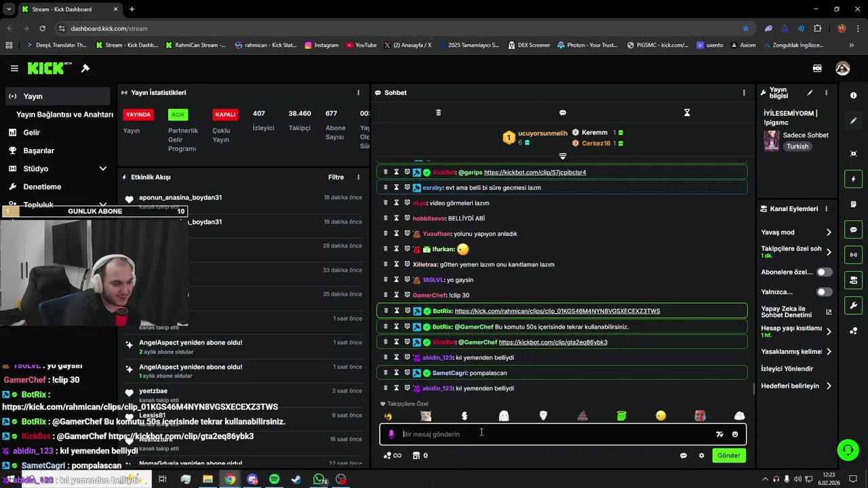The width and height of the screenshot is (868, 488).
Task: Open YouTube bookmark
Action: [x=361, y=45]
